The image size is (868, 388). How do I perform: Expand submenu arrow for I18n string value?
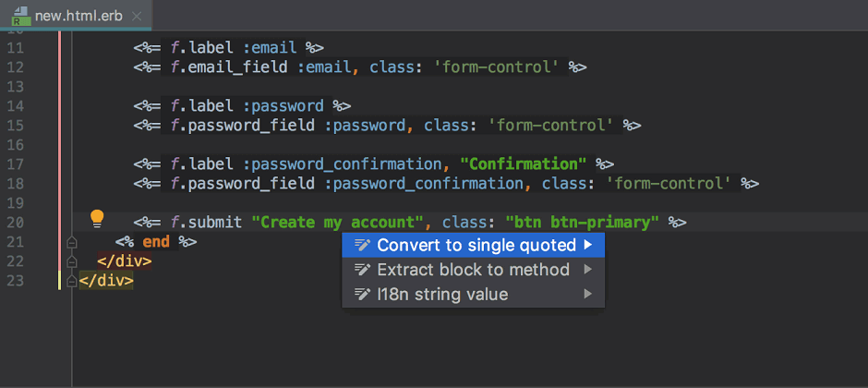tap(587, 295)
